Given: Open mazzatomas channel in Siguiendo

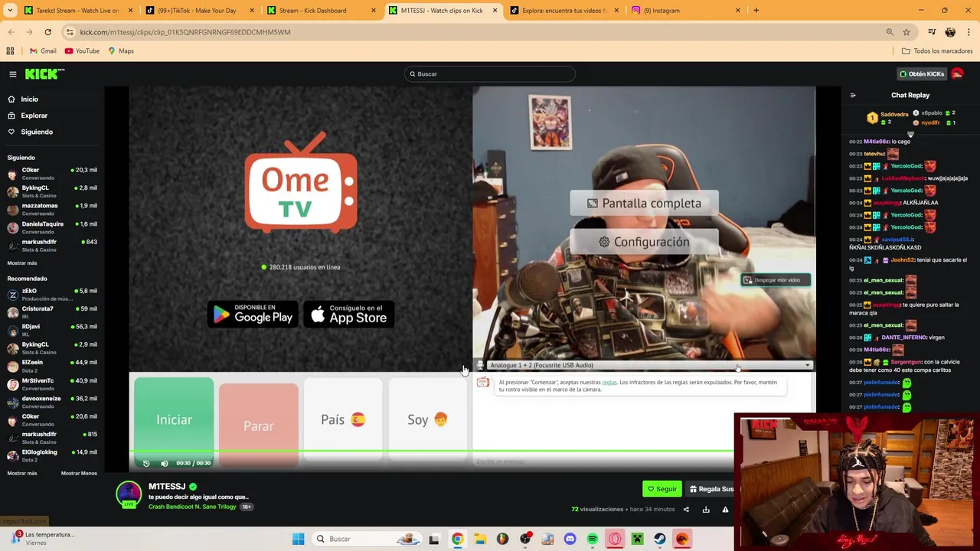Looking at the screenshot, I should click(52, 209).
